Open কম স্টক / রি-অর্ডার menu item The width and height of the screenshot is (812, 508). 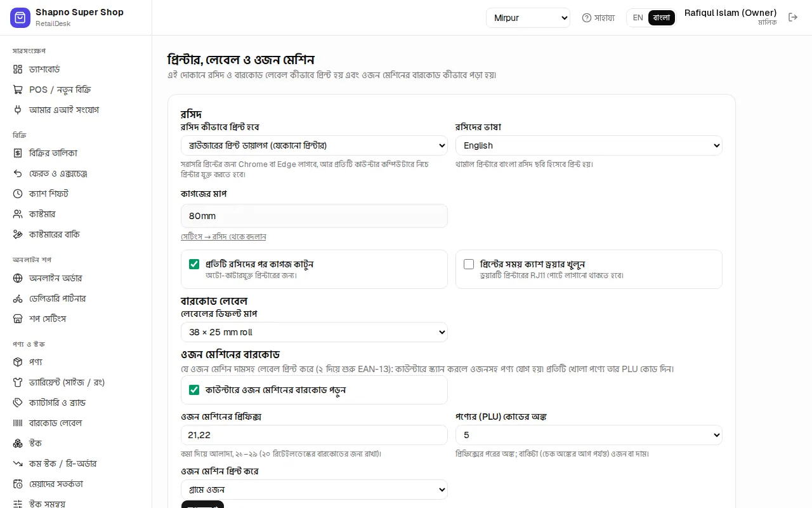point(75,464)
